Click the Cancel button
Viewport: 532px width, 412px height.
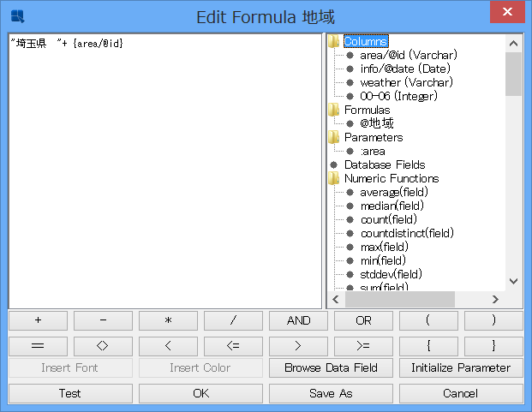coord(461,393)
